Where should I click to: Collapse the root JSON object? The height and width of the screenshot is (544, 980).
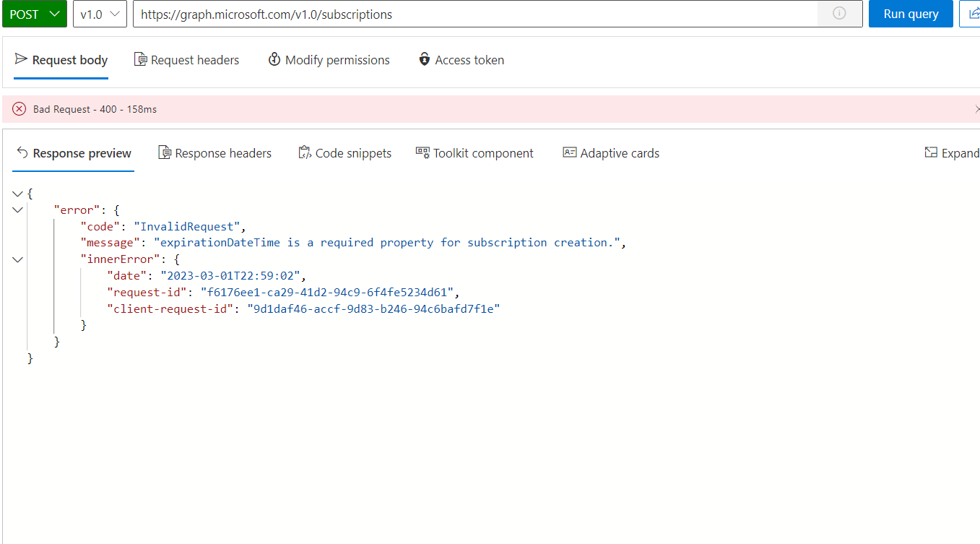(17, 193)
